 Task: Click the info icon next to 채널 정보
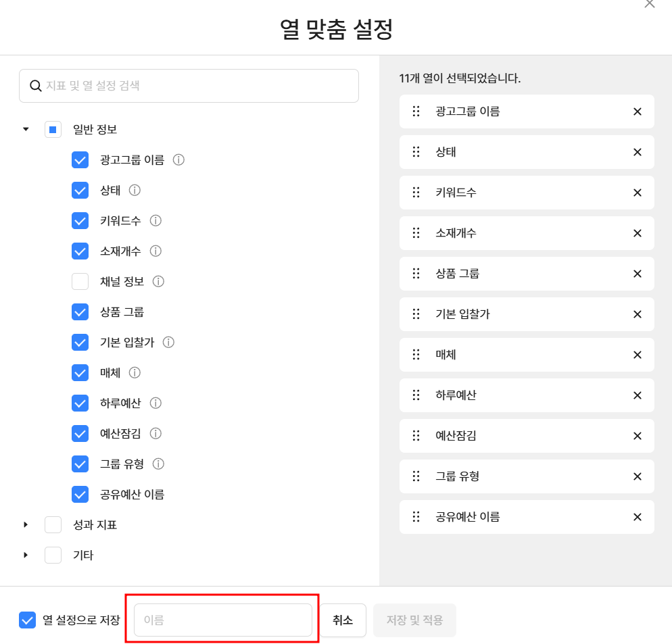[158, 282]
